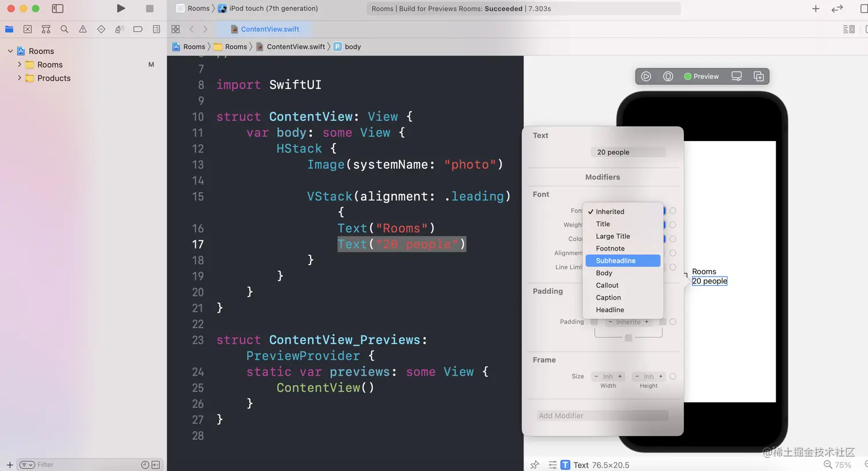868x471 pixels.
Task: Add a new file with bottom plus
Action: [x=10, y=465]
